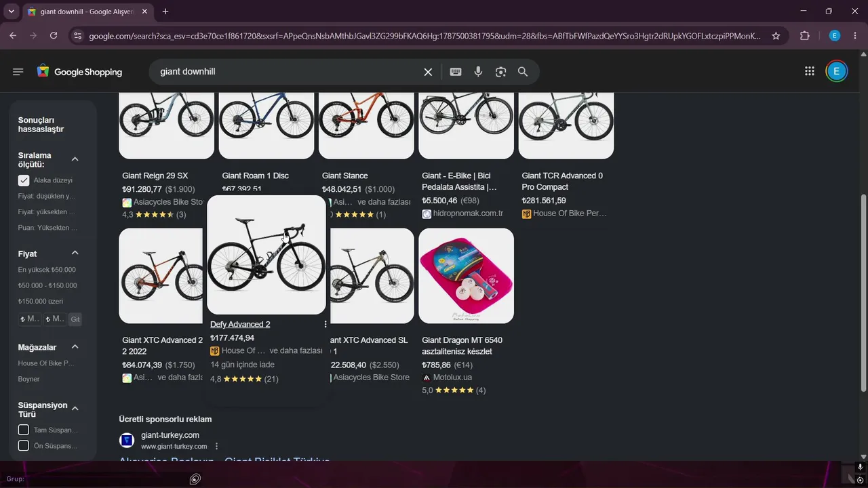
Task: Open a new browser tab
Action: point(165,12)
